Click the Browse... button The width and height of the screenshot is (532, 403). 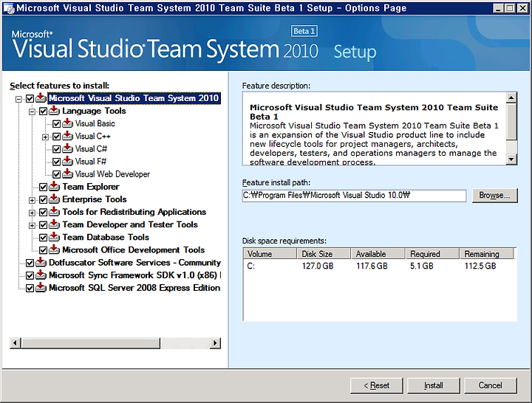[494, 196]
